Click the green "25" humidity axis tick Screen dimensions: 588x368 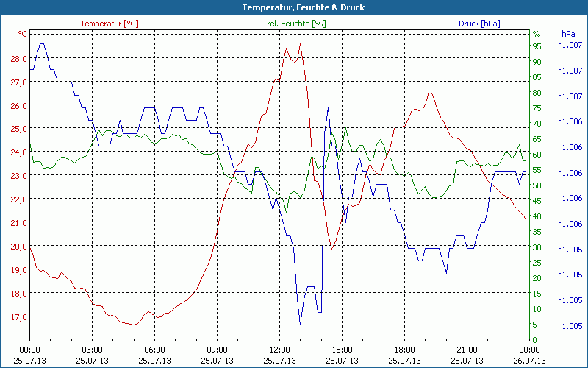coord(537,263)
